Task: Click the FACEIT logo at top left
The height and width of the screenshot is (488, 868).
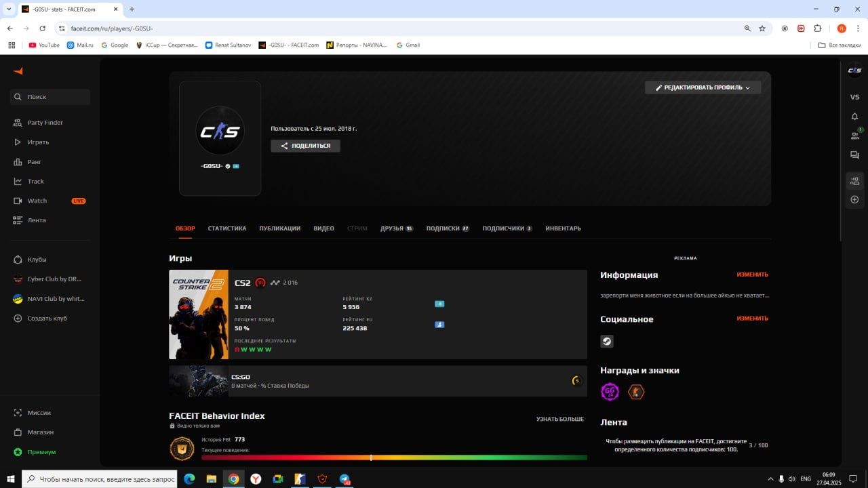Action: point(18,71)
